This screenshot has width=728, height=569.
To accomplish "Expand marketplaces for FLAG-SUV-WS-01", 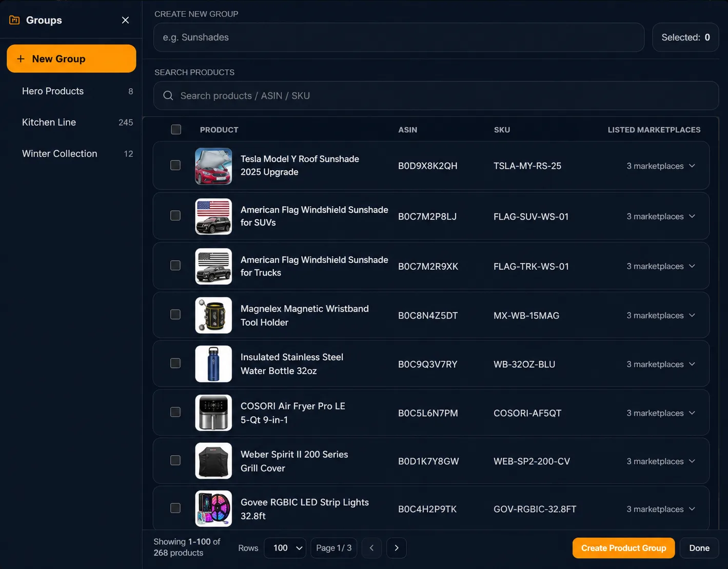I will (x=661, y=217).
